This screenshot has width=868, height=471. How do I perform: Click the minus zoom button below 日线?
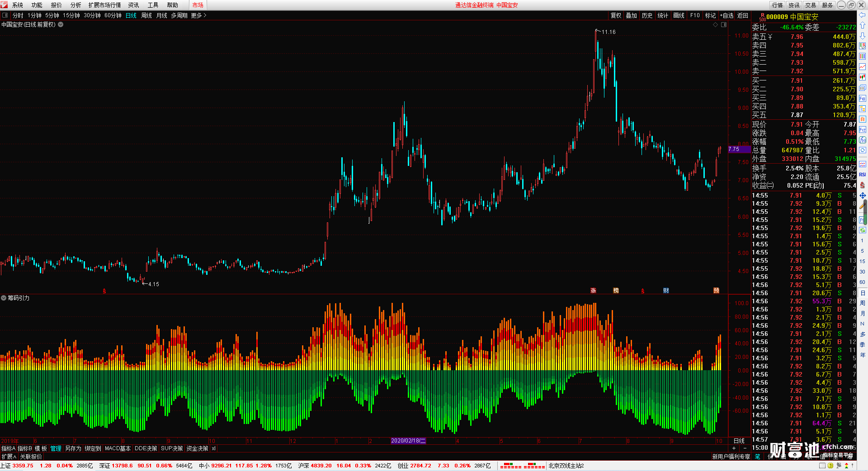click(745, 448)
